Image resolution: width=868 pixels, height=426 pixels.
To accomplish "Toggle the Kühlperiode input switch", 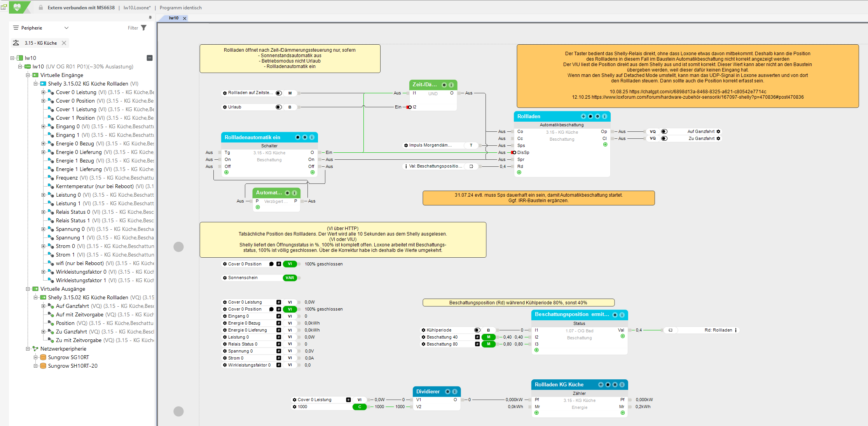I will pos(477,330).
